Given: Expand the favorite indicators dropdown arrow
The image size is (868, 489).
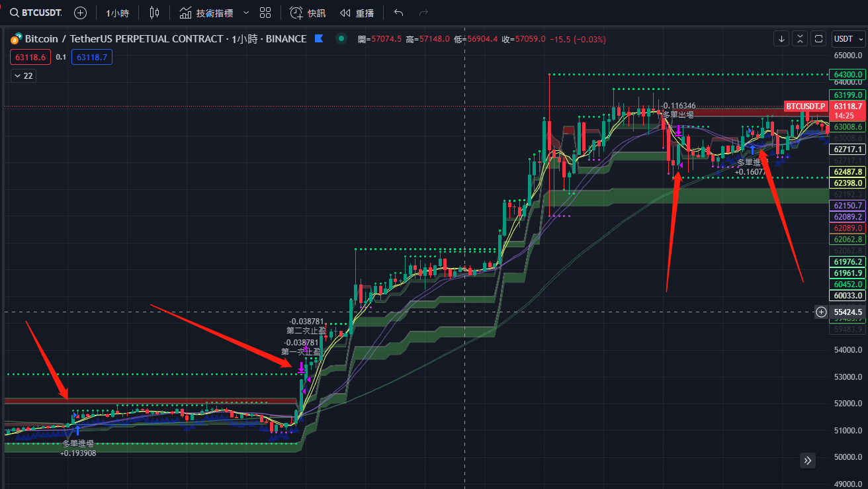Looking at the screenshot, I should click(x=246, y=13).
